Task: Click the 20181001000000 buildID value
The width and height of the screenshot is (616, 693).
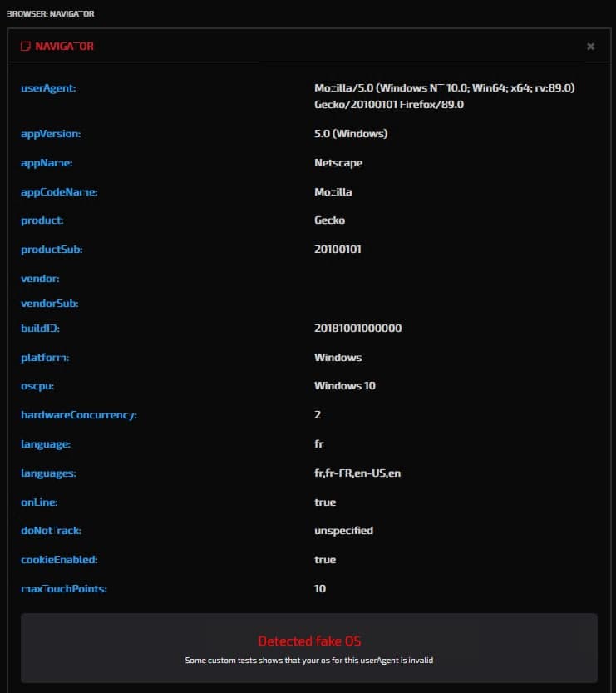Action: coord(357,329)
